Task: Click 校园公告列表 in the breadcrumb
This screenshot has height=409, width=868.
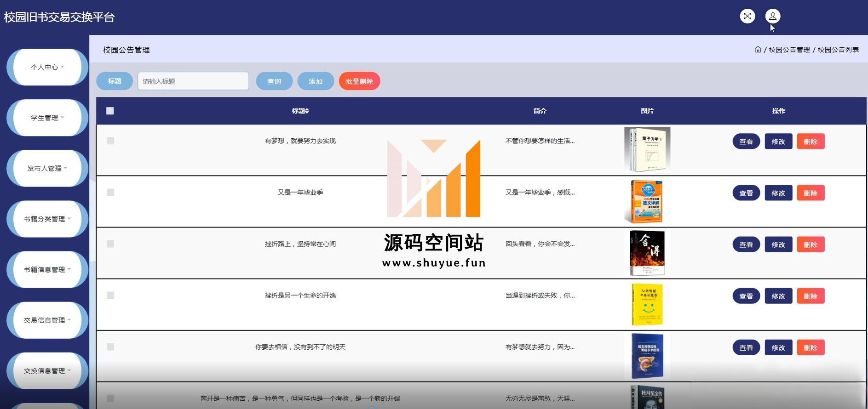Action: (x=838, y=50)
